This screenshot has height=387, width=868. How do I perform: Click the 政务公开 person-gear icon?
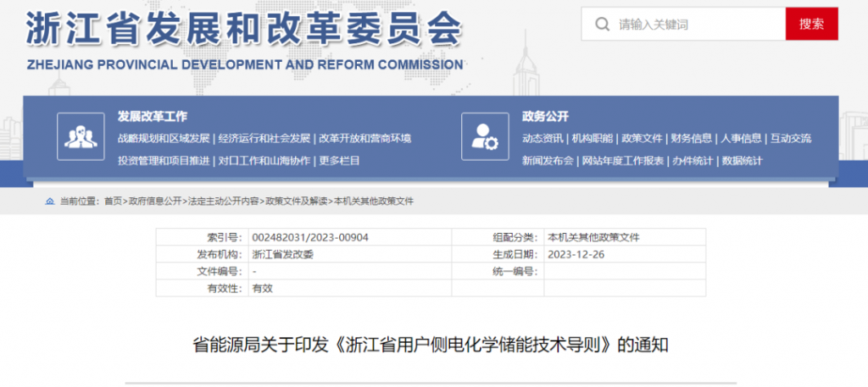[485, 136]
